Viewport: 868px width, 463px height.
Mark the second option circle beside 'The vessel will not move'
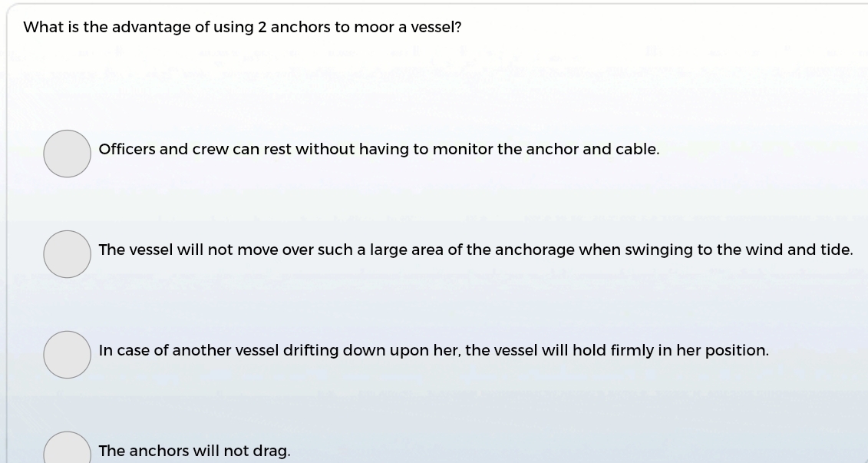click(x=67, y=254)
